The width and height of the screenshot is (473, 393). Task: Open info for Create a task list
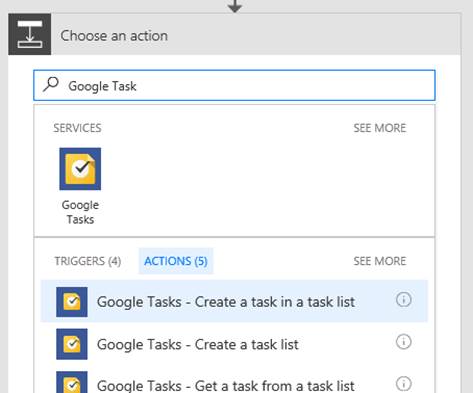404,342
